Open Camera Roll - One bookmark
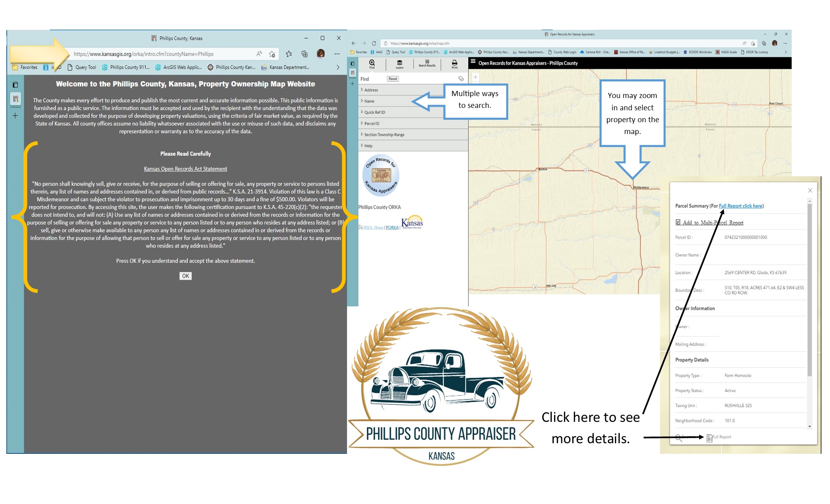Viewport: 830px width, 504px height. (x=595, y=52)
